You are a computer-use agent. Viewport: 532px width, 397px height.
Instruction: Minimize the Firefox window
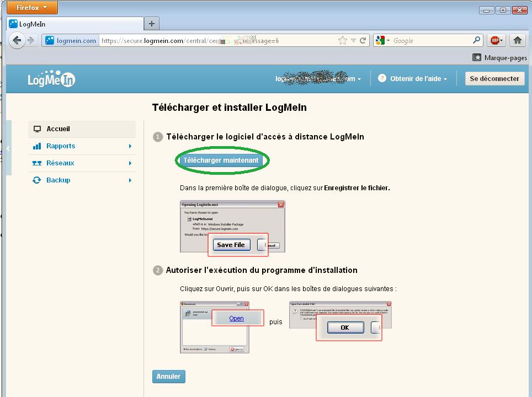[486, 10]
